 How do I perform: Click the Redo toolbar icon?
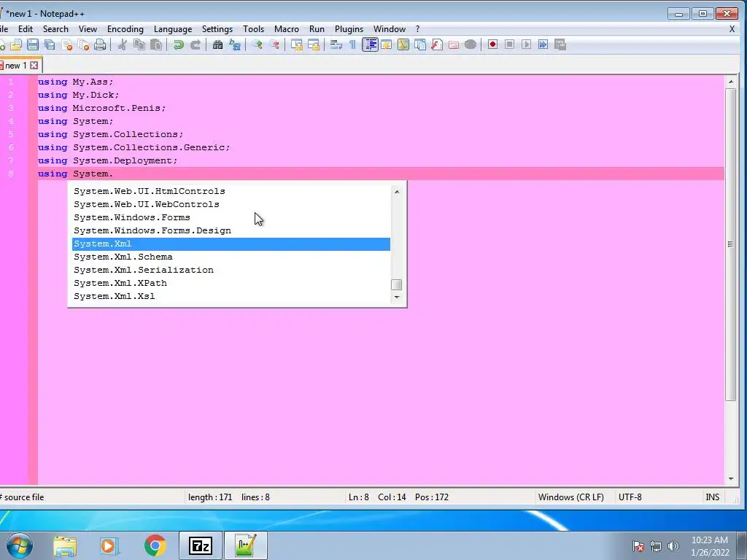click(x=196, y=44)
